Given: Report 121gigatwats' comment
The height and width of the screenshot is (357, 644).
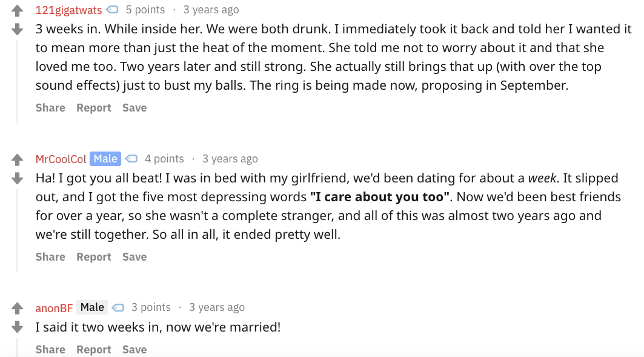Looking at the screenshot, I should (94, 108).
